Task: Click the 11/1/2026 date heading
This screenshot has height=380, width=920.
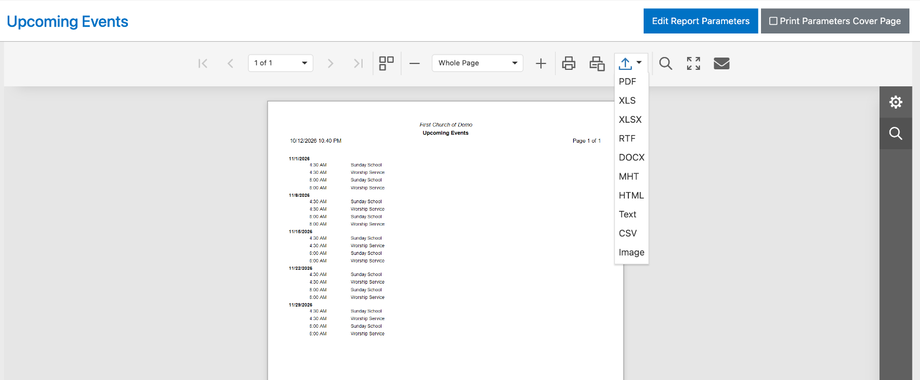Action: (x=299, y=158)
